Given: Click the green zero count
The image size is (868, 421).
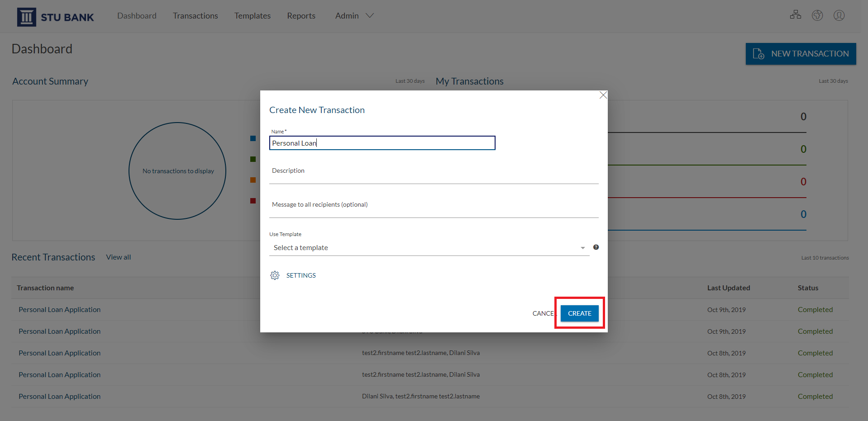Looking at the screenshot, I should [x=803, y=149].
